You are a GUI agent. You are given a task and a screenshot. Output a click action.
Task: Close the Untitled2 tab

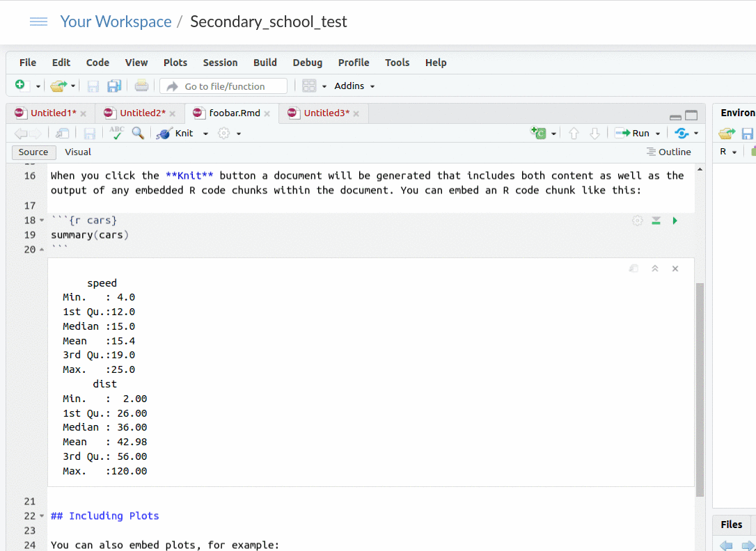pyautogui.click(x=173, y=113)
